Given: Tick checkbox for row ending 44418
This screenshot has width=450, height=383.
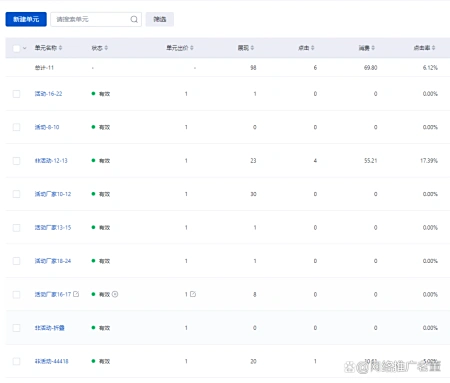Looking at the screenshot, I should (16, 361).
